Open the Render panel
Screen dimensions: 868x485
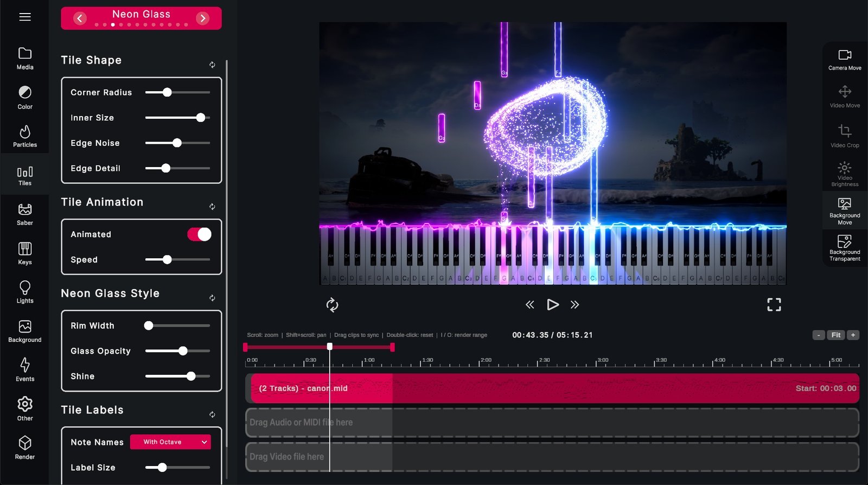click(25, 448)
